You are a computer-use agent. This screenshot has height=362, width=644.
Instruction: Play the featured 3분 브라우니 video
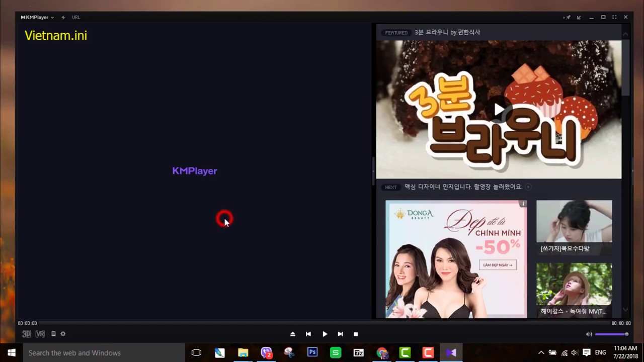[x=499, y=109]
